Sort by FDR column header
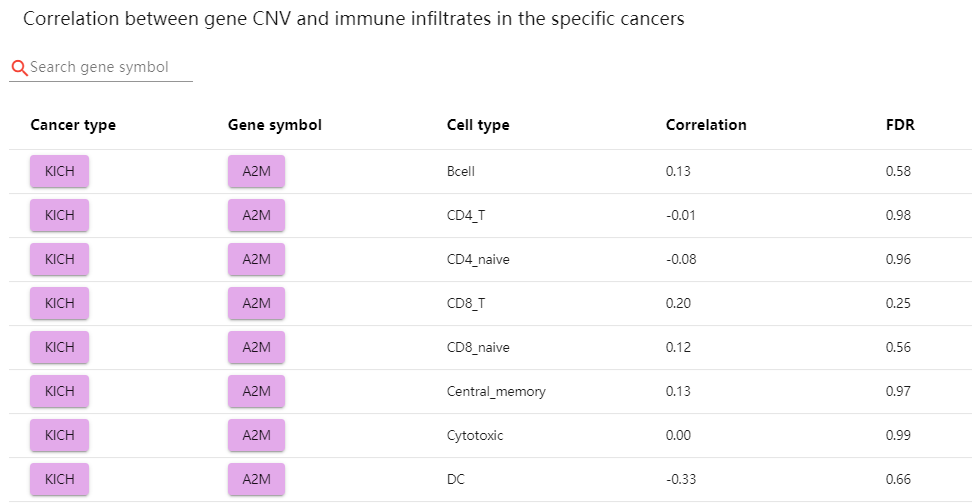 [900, 125]
